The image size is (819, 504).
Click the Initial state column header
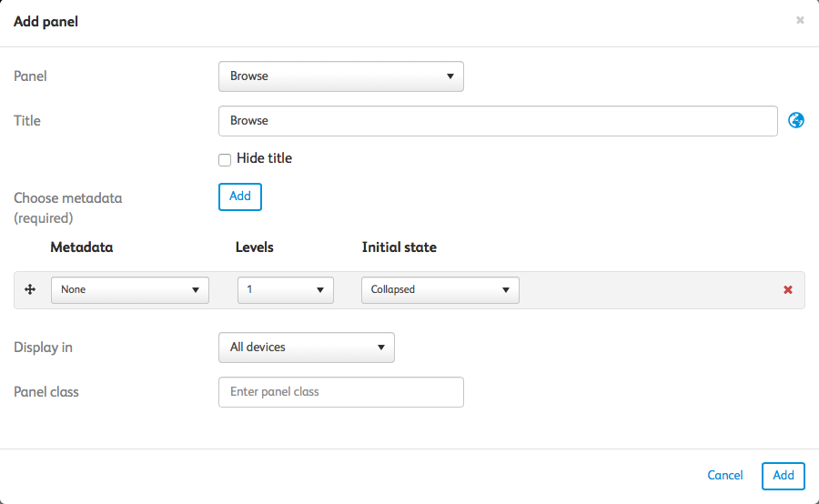[399, 247]
